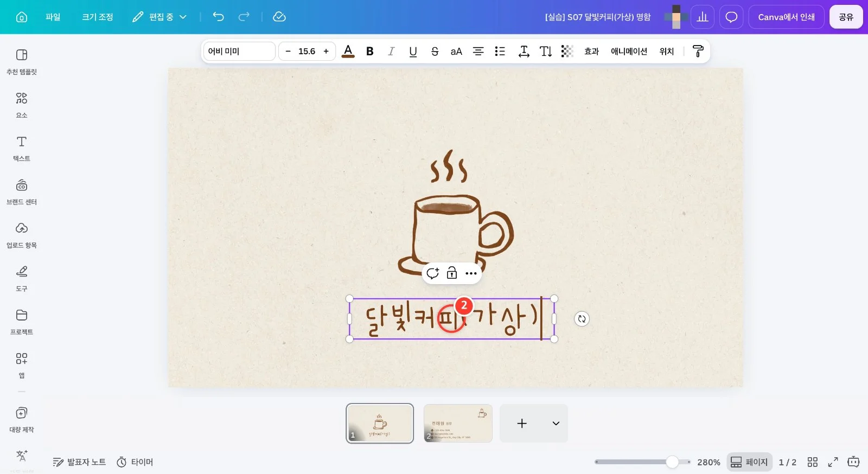Open analytics chart icon
The image size is (868, 474).
tap(703, 17)
